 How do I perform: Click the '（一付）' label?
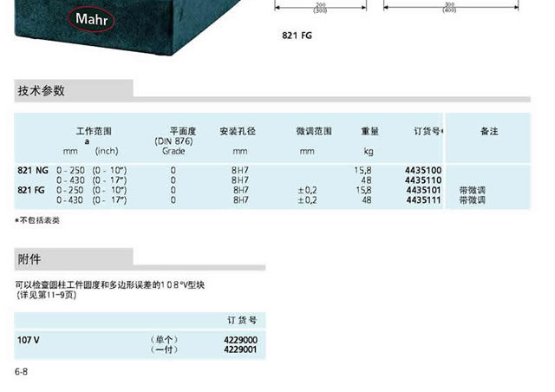(164, 350)
